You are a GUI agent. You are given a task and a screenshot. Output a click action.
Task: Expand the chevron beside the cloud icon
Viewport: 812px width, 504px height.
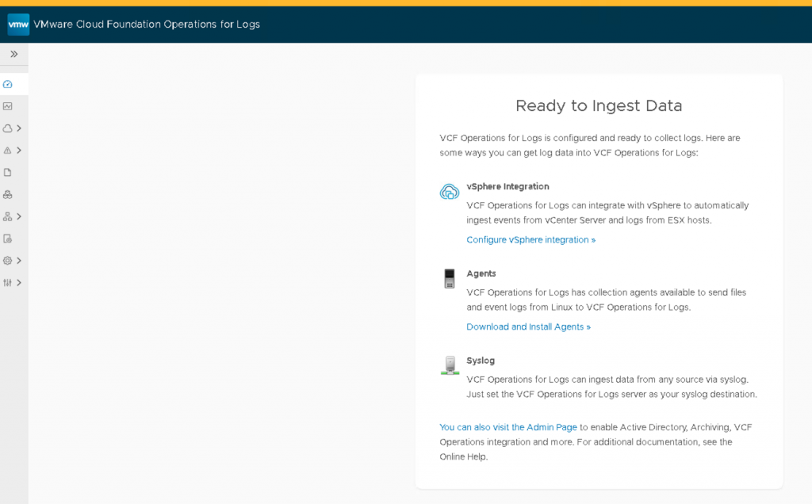point(19,128)
